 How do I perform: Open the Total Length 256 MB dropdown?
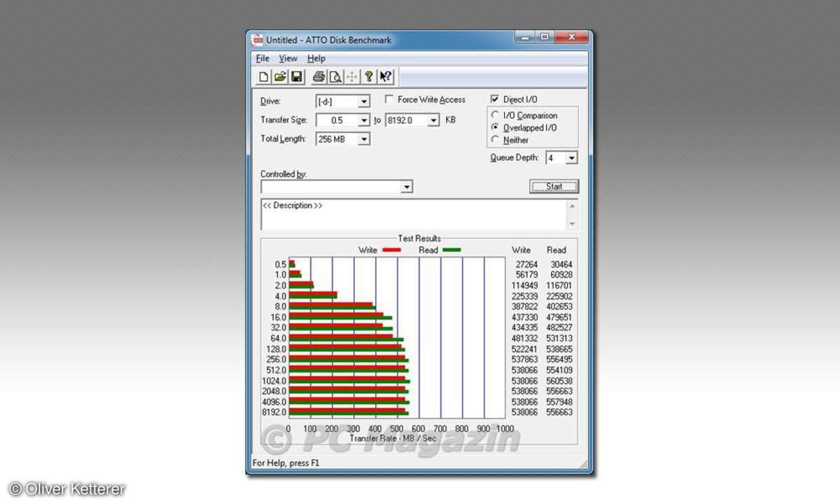click(363, 139)
